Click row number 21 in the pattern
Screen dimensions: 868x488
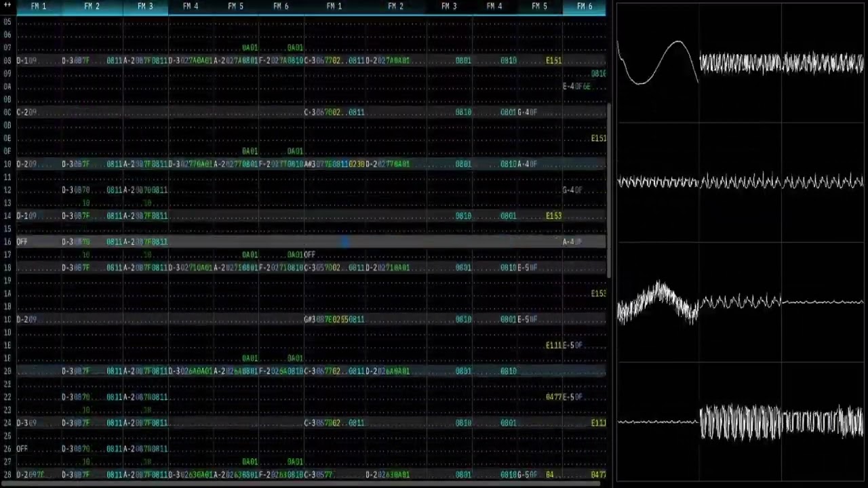[7, 384]
